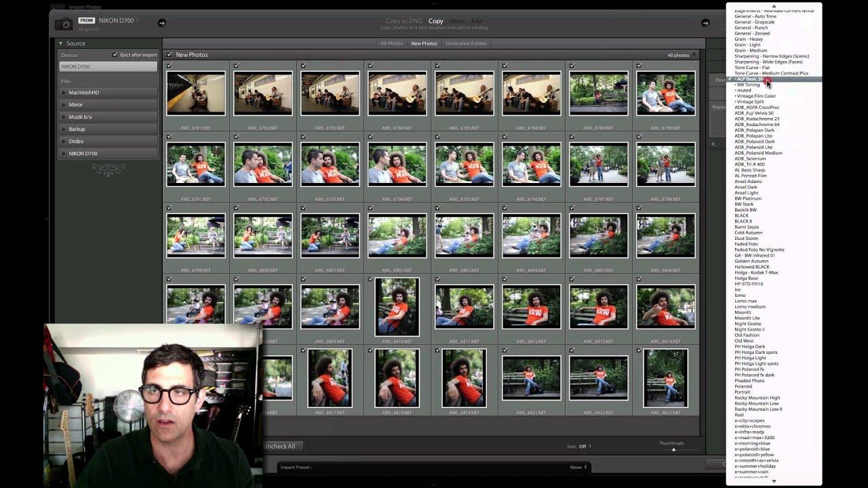Toggle the New Photos group checkbox
The width and height of the screenshot is (868, 488).
170,54
